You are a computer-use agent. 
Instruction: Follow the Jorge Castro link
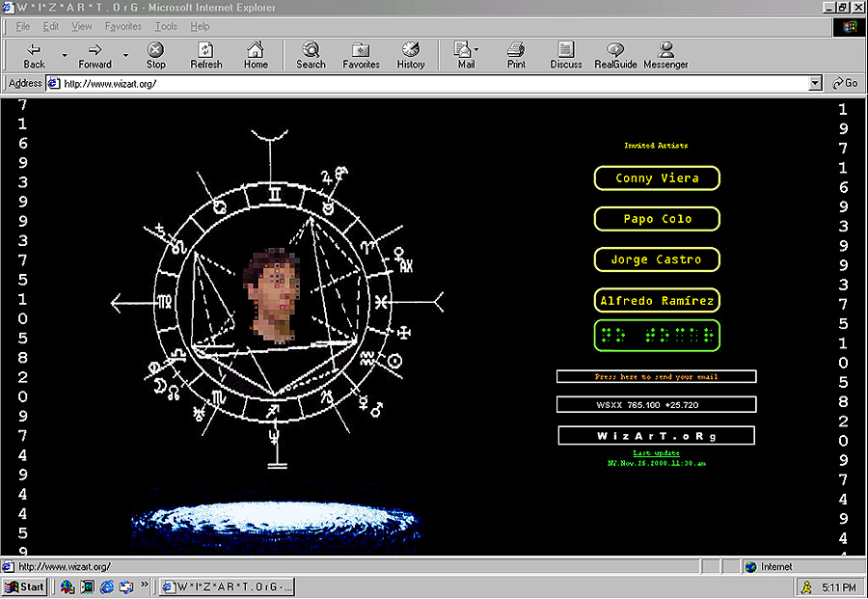tap(657, 259)
